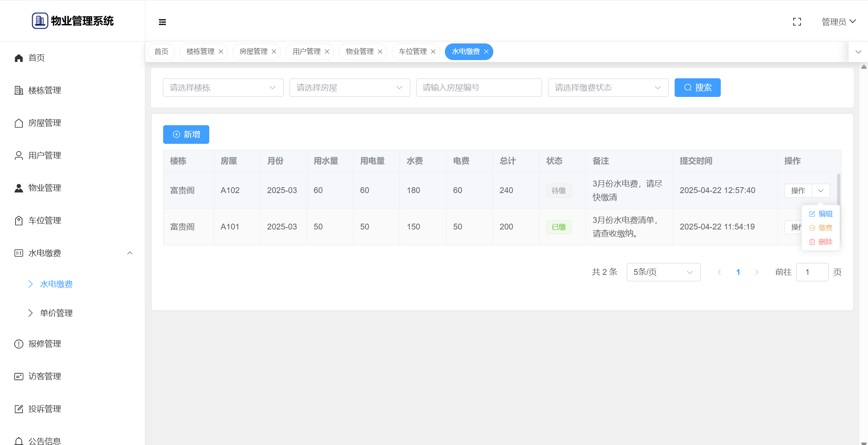The height and width of the screenshot is (445, 868).
Task: Click the 请输入房屋编号 input field
Action: [x=479, y=88]
